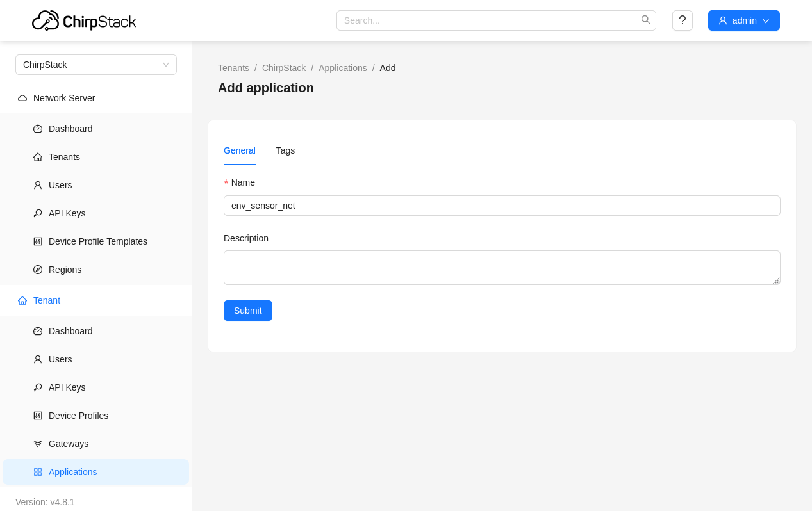The width and height of the screenshot is (812, 511).
Task: Expand the admin dropdown chevron
Action: (766, 20)
